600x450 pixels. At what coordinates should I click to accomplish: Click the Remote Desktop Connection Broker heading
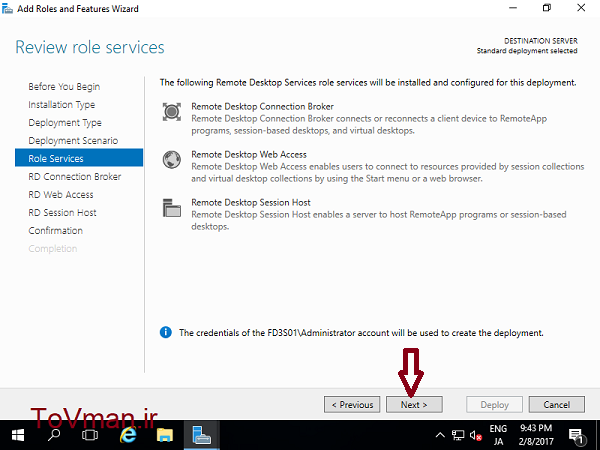262,106
